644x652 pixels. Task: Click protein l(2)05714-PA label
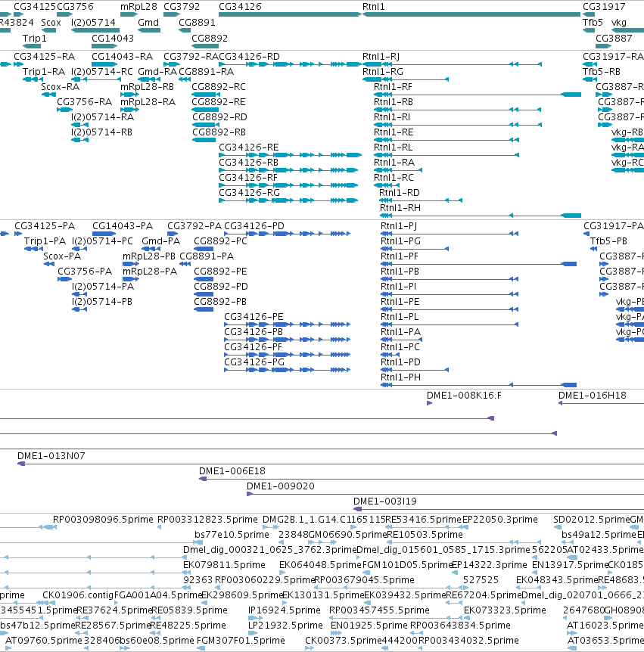103,287
